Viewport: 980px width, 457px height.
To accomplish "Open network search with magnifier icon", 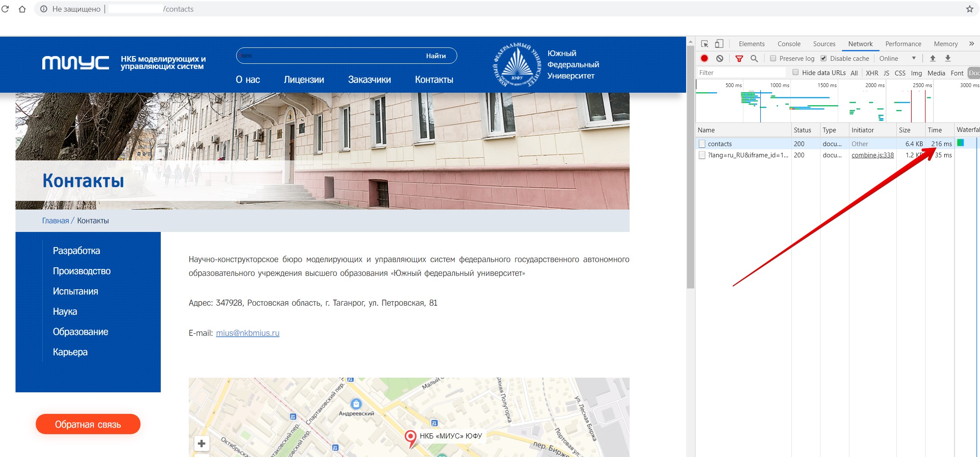I will point(754,59).
